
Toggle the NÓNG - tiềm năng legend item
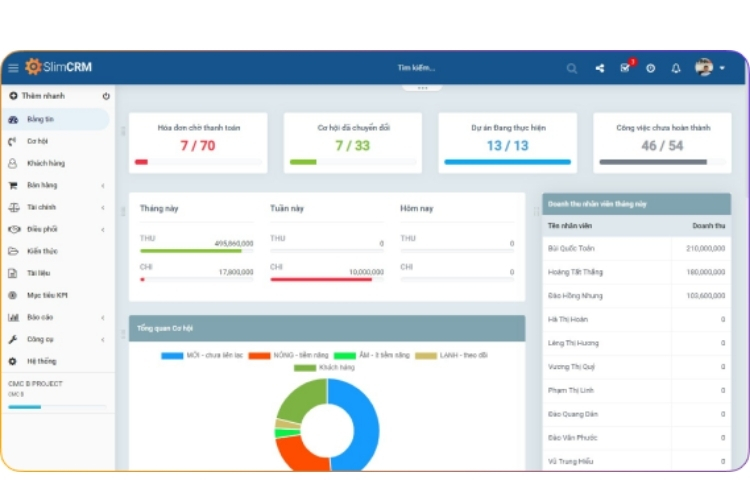(285, 355)
